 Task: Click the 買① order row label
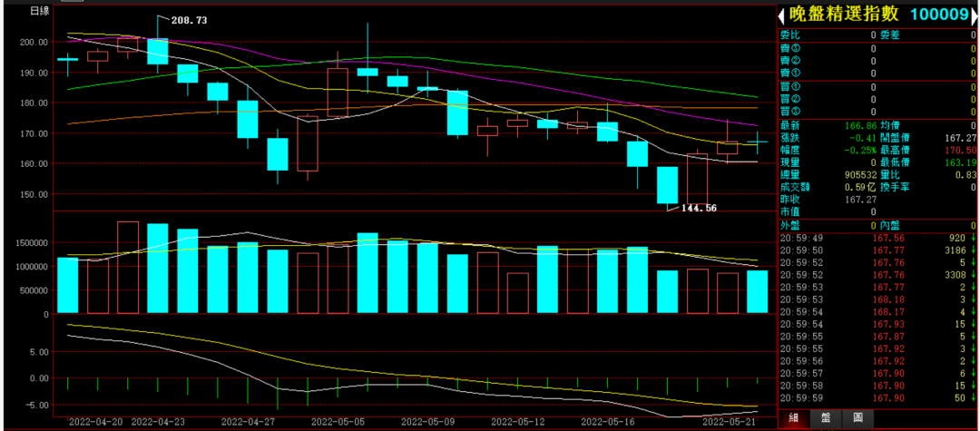tap(790, 86)
